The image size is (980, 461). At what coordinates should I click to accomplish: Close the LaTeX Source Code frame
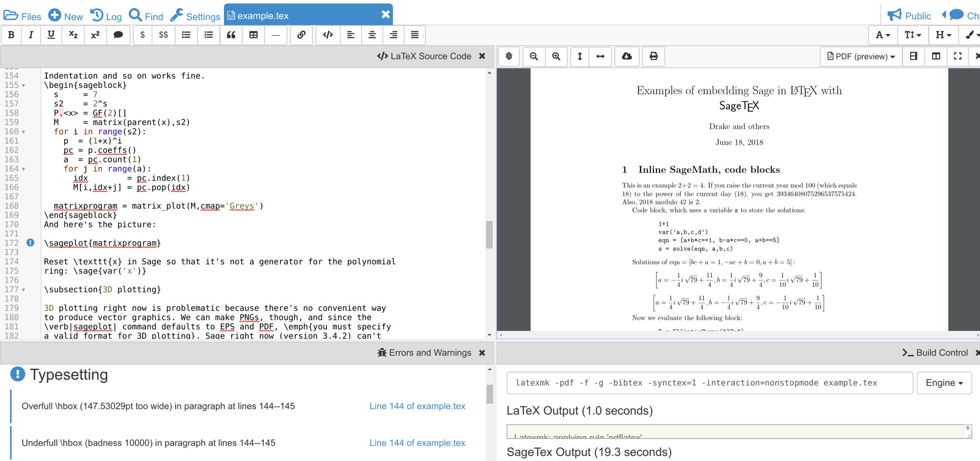482,56
